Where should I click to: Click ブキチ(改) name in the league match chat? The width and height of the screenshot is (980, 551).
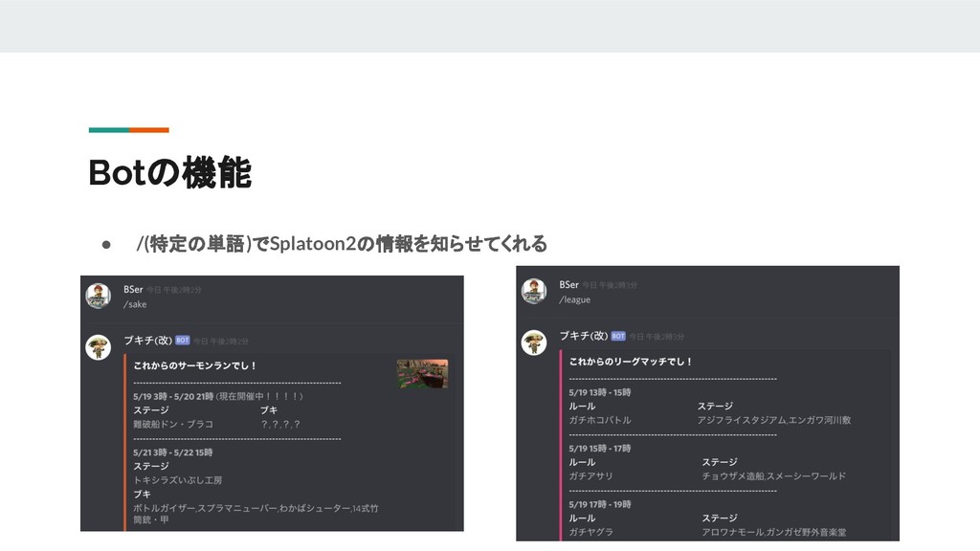click(x=583, y=336)
